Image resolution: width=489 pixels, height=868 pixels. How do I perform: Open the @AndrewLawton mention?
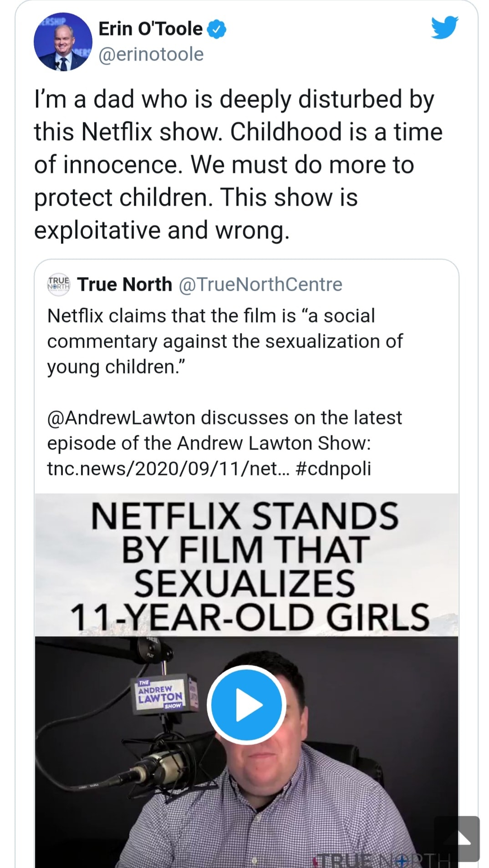122,418
